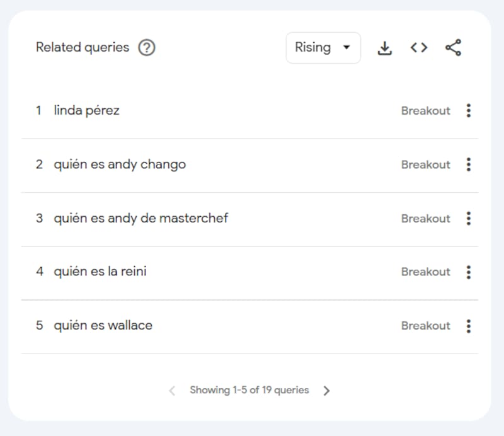Click the Related queries heading
504x436 pixels.
pyautogui.click(x=83, y=48)
